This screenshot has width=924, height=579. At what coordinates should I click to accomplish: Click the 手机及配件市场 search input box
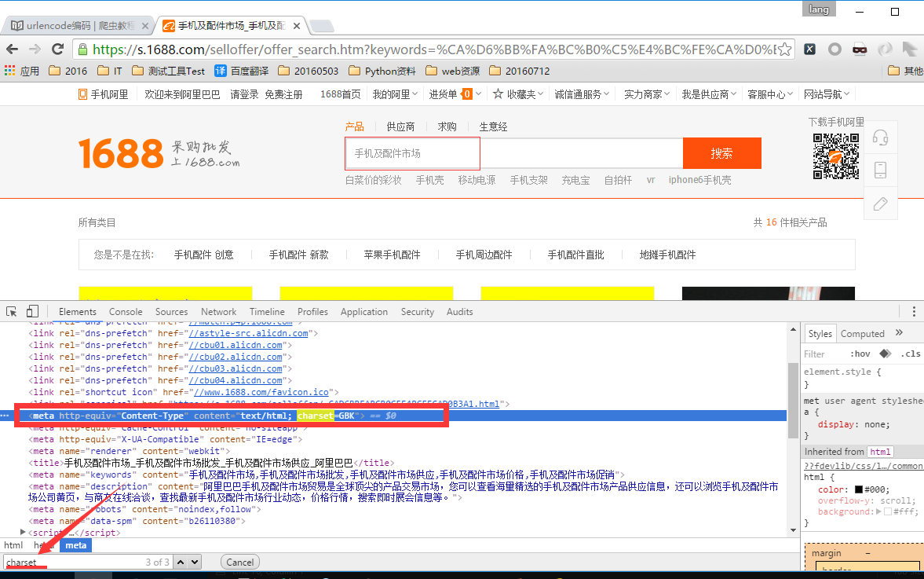click(x=412, y=153)
